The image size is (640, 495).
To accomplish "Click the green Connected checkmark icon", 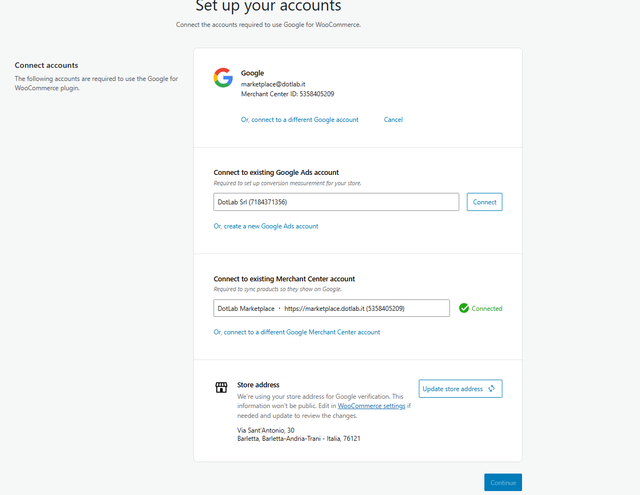I will 464,308.
